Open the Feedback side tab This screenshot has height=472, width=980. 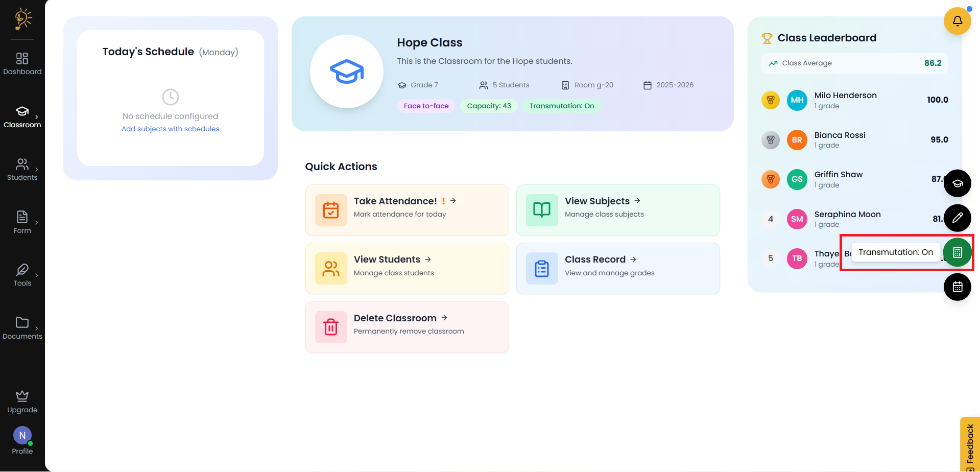(969, 444)
